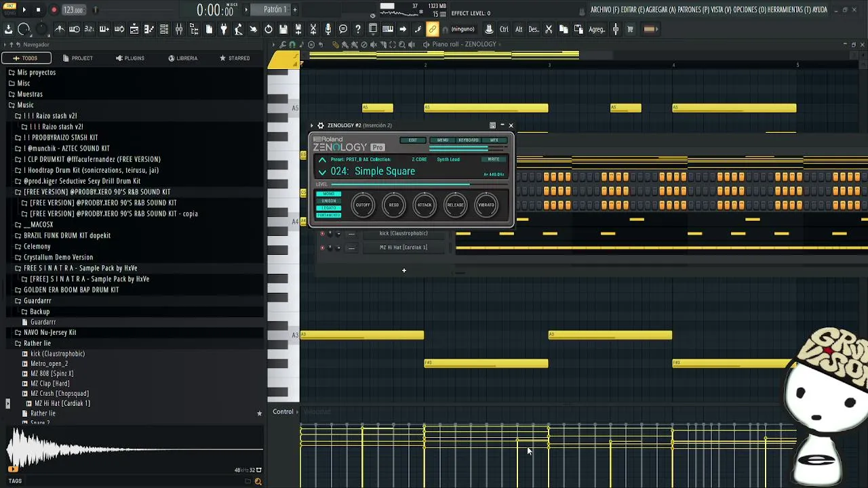868x488 pixels.
Task: Select the PLUGINS browser tab
Action: 130,58
